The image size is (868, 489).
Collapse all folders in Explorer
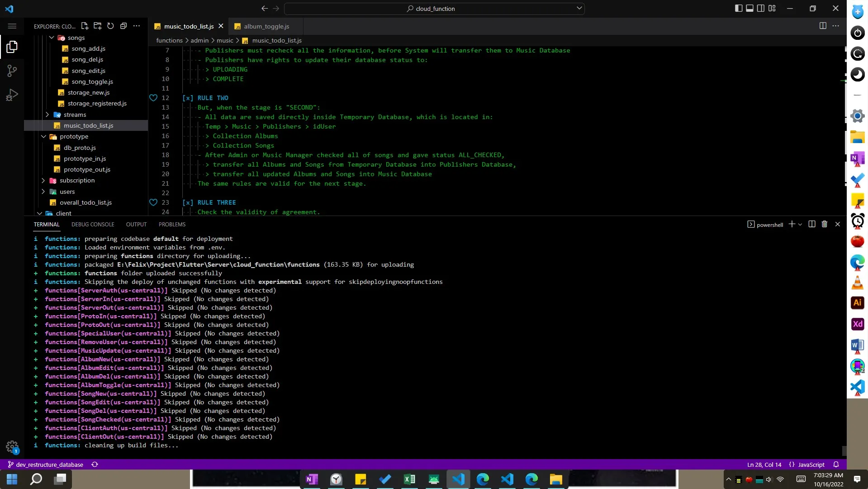123,26
